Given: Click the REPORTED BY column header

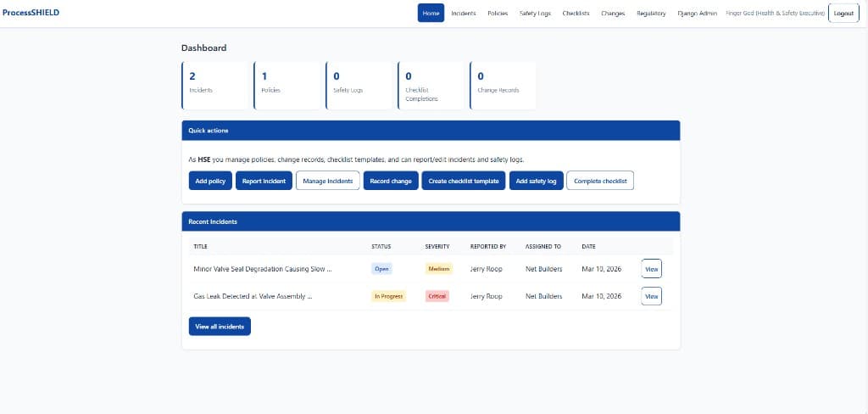Looking at the screenshot, I should [488, 247].
